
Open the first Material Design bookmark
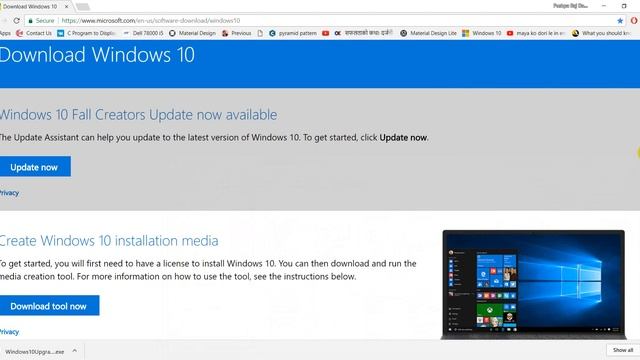(x=192, y=33)
